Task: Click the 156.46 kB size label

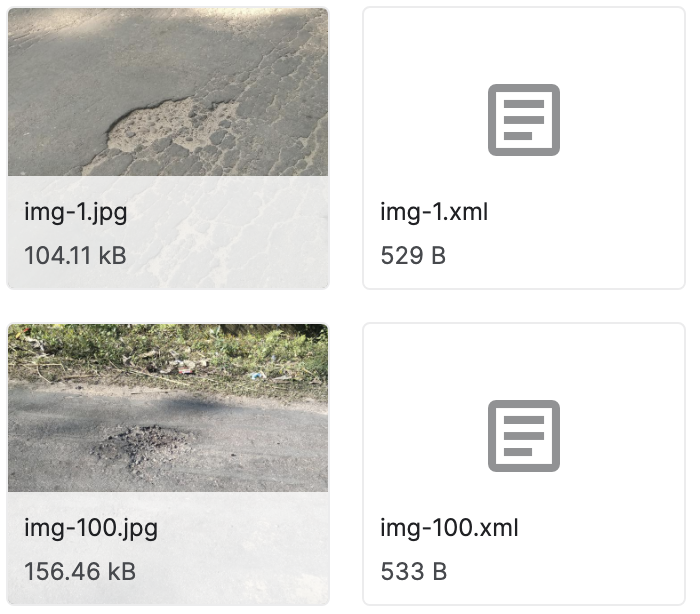Action: 80,571
